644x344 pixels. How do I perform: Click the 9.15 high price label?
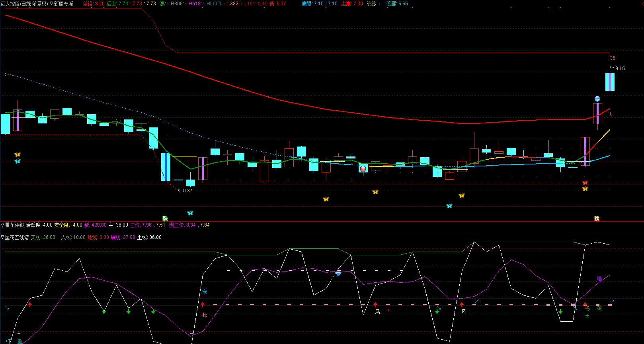click(x=620, y=68)
